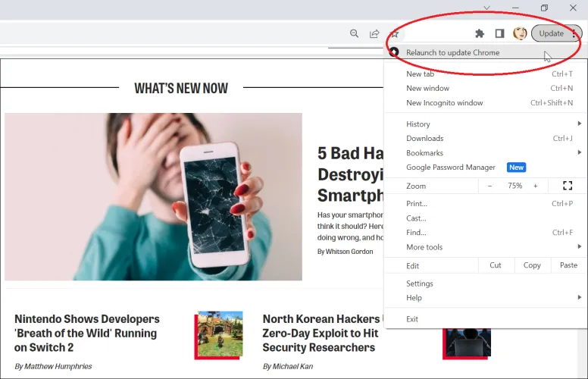Click Relaunch to update Chrome
Image resolution: width=588 pixels, height=379 pixels.
click(452, 52)
